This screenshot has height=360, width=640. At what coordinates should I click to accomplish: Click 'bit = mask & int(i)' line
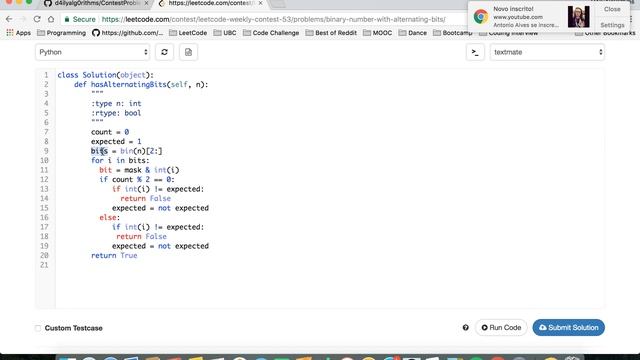[139, 170]
